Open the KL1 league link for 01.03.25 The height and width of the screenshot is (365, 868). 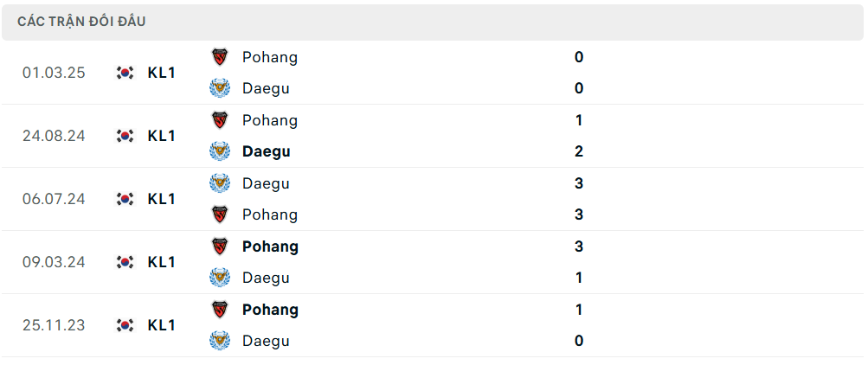(x=162, y=73)
